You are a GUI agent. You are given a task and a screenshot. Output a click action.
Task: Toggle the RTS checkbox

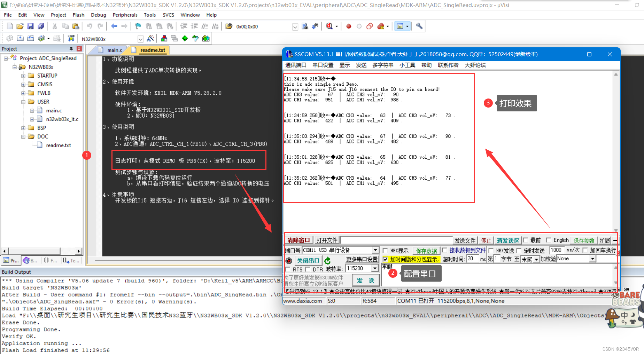pyautogui.click(x=288, y=269)
